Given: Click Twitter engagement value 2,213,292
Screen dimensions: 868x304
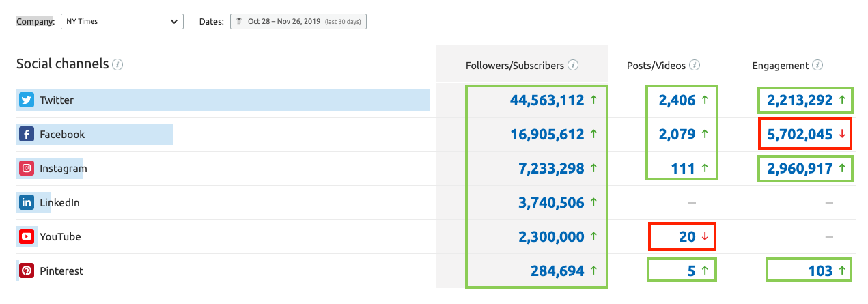Looking at the screenshot, I should pyautogui.click(x=800, y=100).
